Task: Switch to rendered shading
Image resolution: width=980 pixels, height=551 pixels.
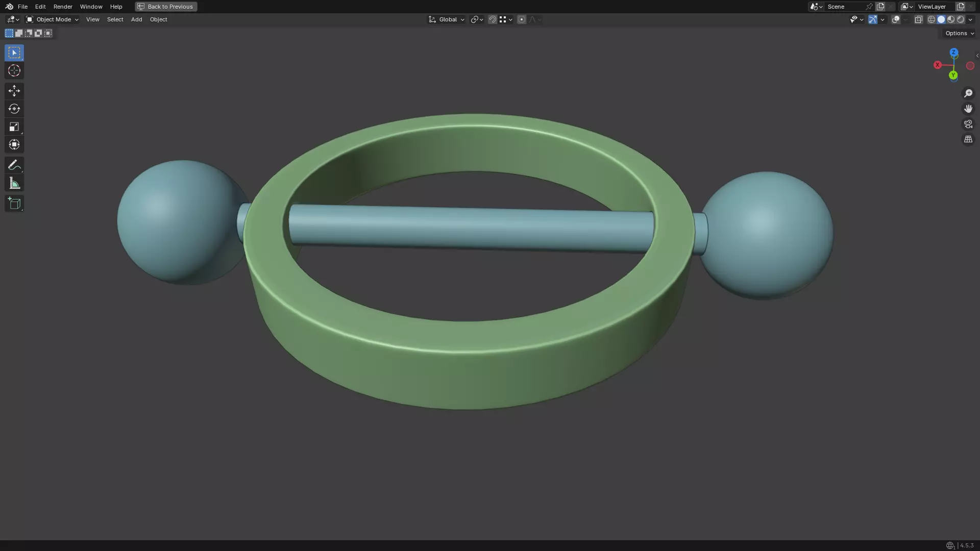Action: (x=961, y=19)
